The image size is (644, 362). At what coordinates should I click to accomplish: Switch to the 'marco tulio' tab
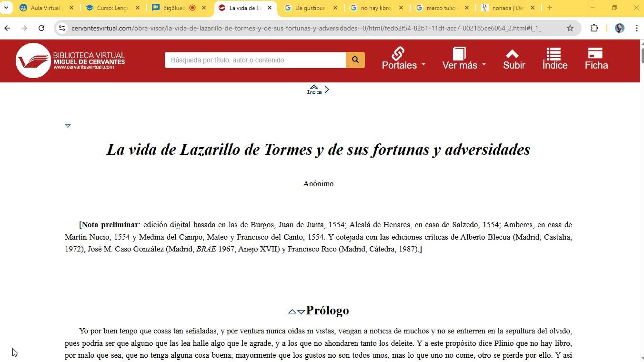coord(441,8)
